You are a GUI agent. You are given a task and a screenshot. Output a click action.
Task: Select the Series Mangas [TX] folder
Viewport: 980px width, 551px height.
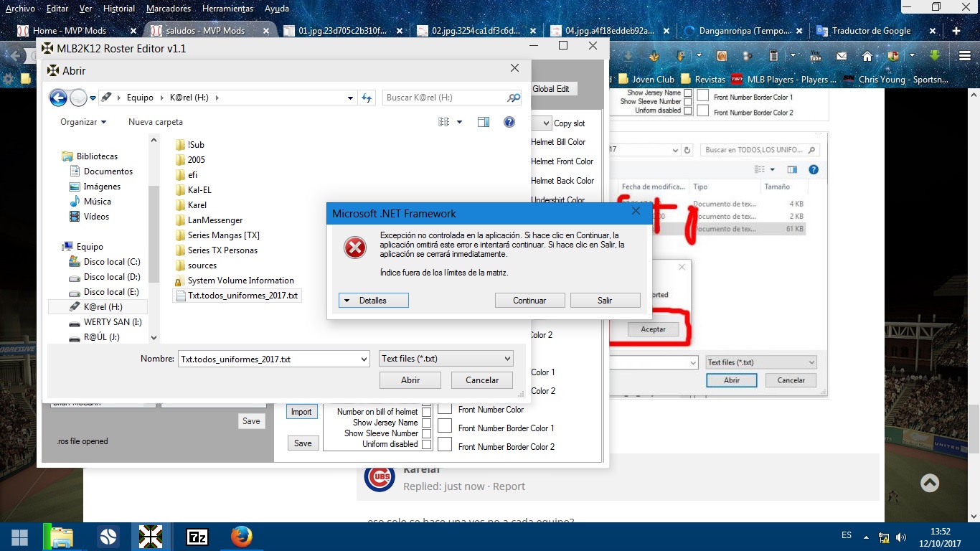218,235
